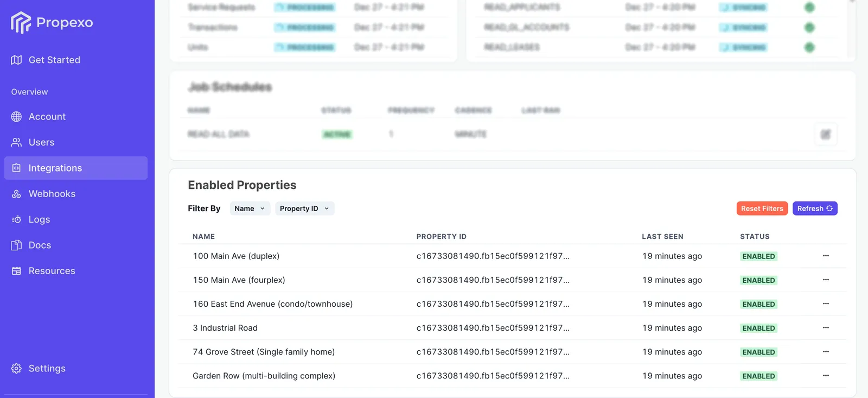This screenshot has width=868, height=398.
Task: Click the Resources sidebar icon
Action: click(16, 271)
